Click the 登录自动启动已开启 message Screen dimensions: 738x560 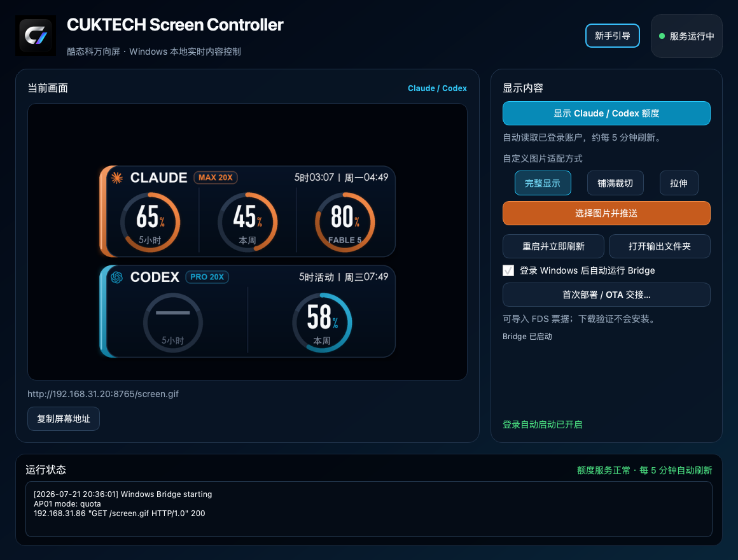point(542,424)
